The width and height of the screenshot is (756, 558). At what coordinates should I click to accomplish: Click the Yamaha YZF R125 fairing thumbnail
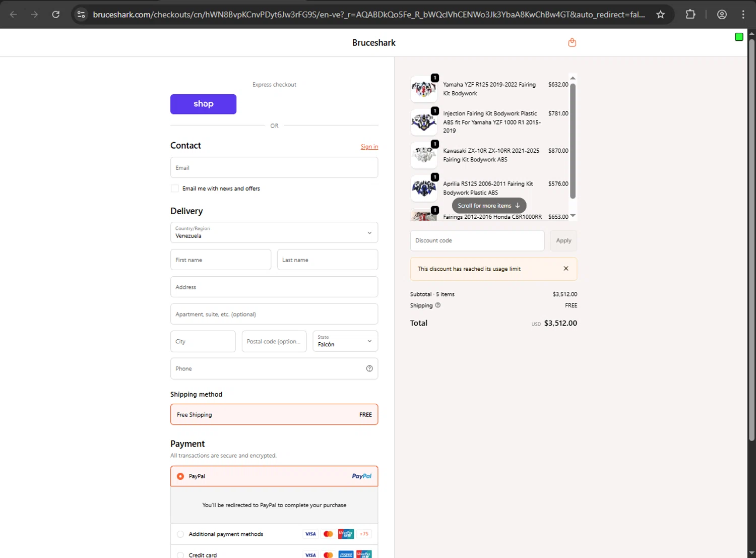point(424,89)
